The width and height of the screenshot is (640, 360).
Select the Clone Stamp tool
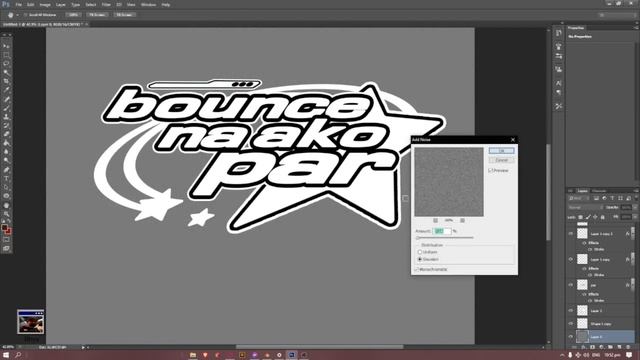coord(6,117)
